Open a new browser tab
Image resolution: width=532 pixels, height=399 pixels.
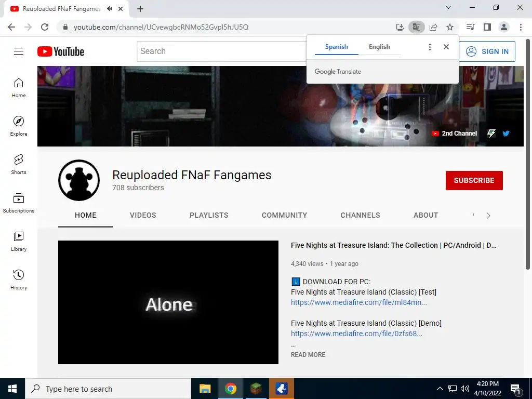pos(140,9)
